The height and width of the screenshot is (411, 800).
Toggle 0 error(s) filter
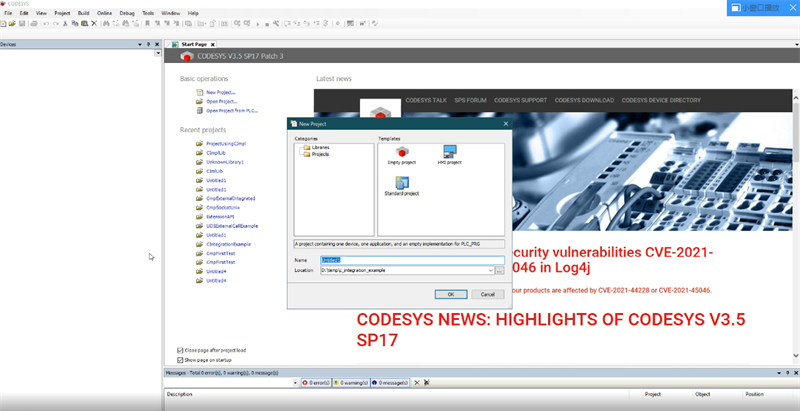[316, 382]
